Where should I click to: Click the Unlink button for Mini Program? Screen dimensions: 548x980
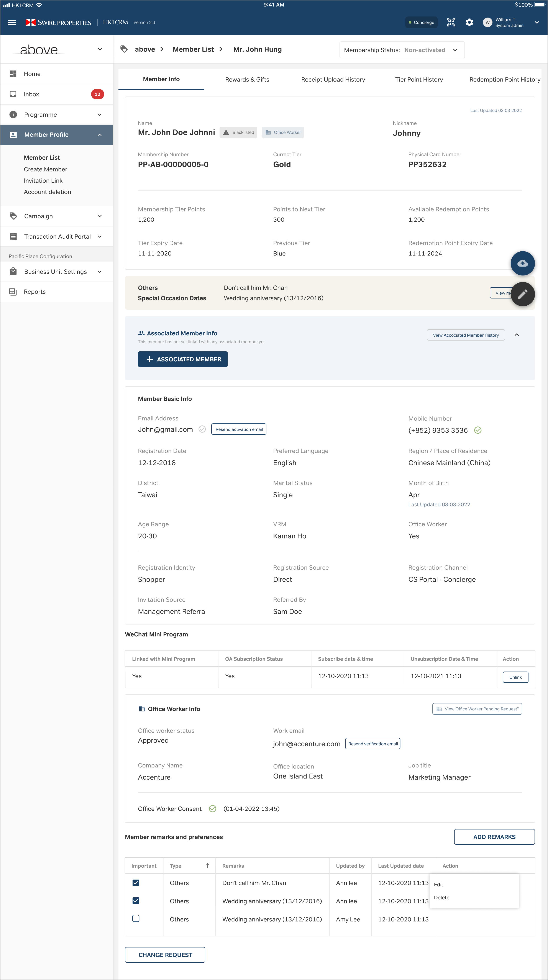coord(515,677)
